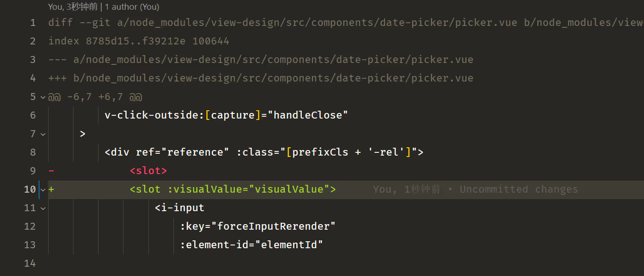Viewport: 644px width, 276px height.
Task: Fold the i-input tag at line 11
Action: [43, 208]
